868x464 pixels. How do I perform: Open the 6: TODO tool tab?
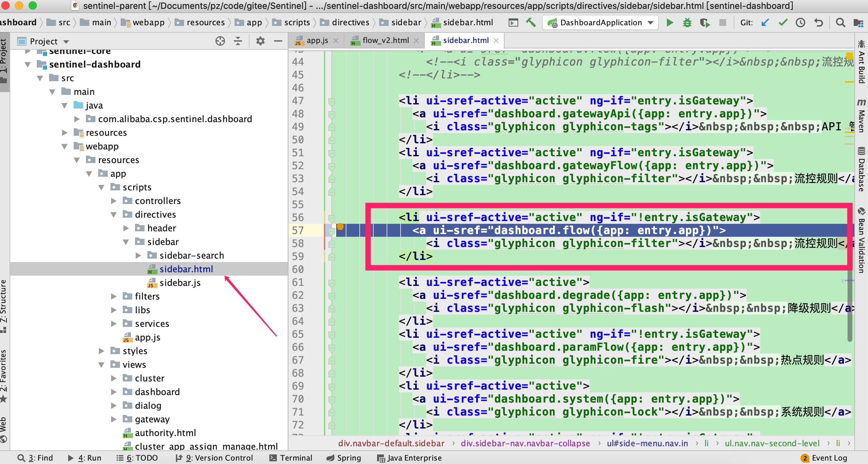pos(137,458)
